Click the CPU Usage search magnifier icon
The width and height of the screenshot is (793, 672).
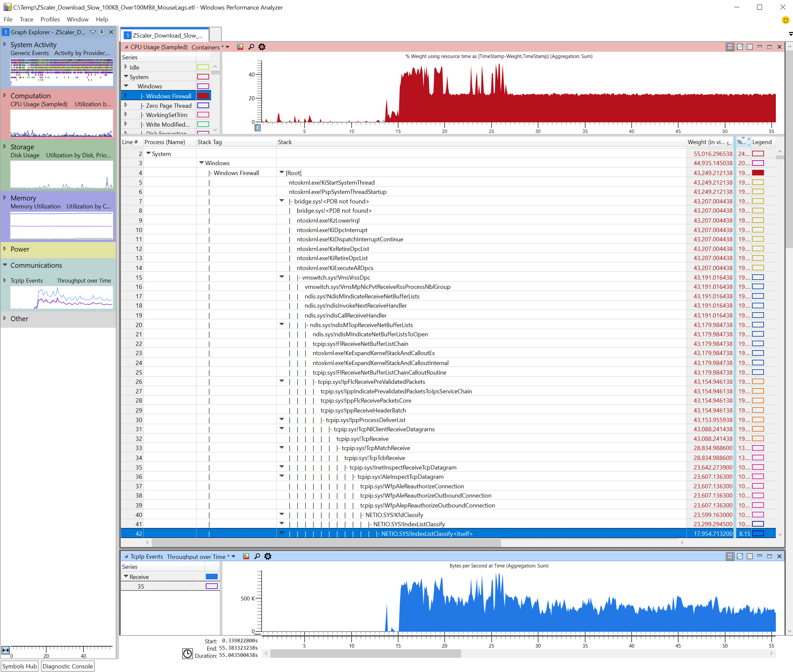(251, 47)
